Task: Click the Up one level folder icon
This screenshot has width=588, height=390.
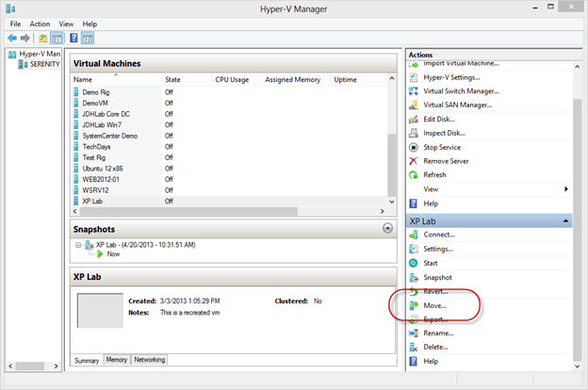Action: point(43,38)
